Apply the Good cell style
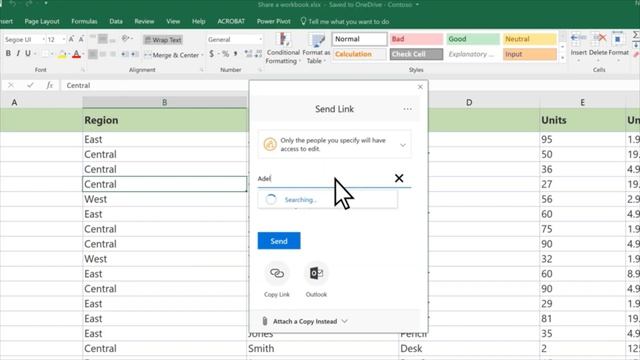The image size is (640, 360). (473, 39)
